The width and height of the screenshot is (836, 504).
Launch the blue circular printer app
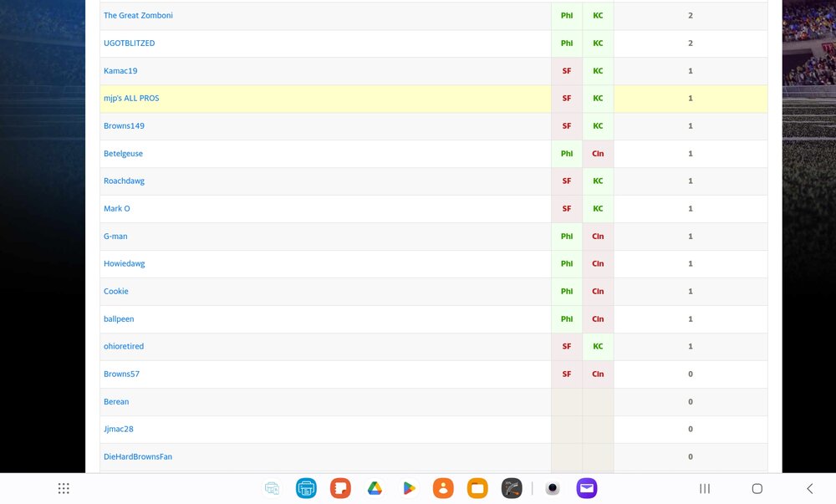[306, 489]
